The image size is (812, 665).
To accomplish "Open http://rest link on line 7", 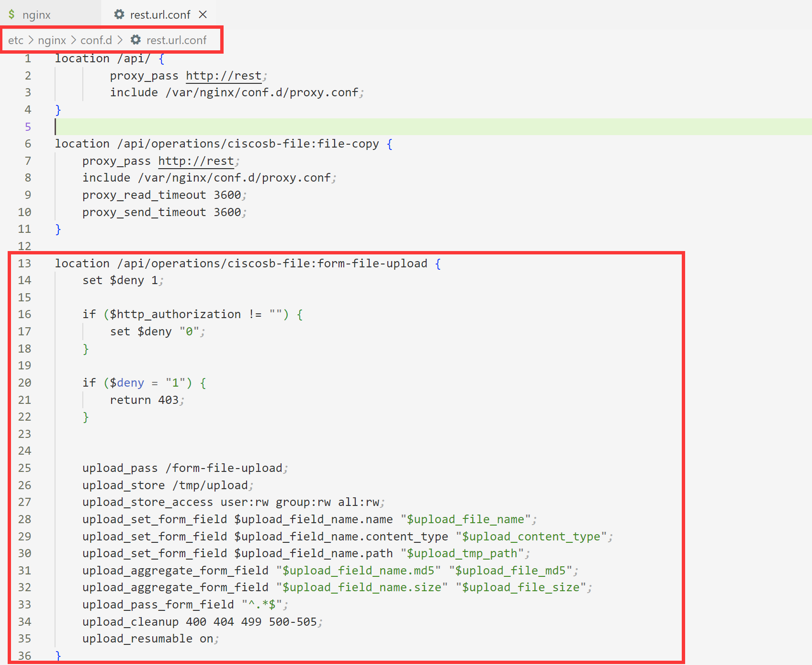I will (196, 161).
